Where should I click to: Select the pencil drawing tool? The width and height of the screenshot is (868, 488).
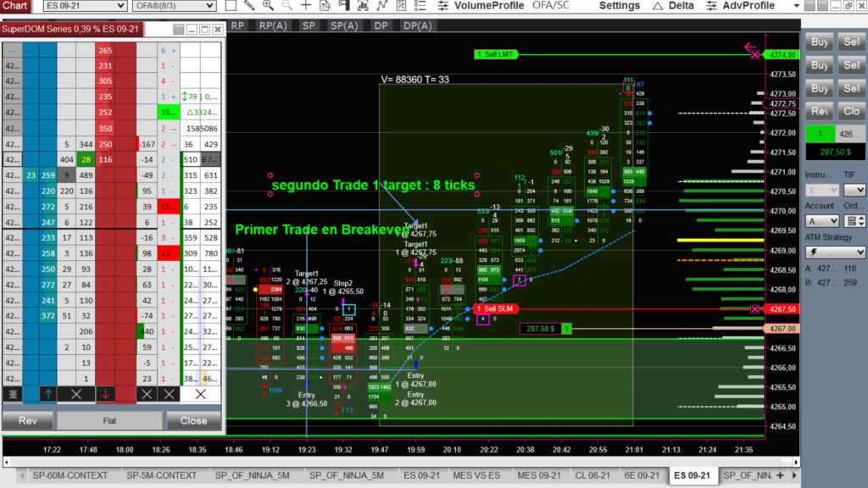point(249,6)
